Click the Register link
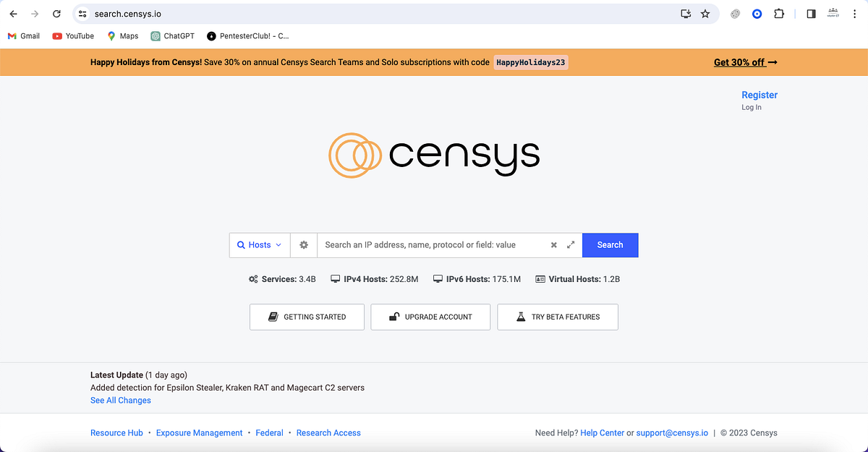This screenshot has height=452, width=868. [759, 95]
